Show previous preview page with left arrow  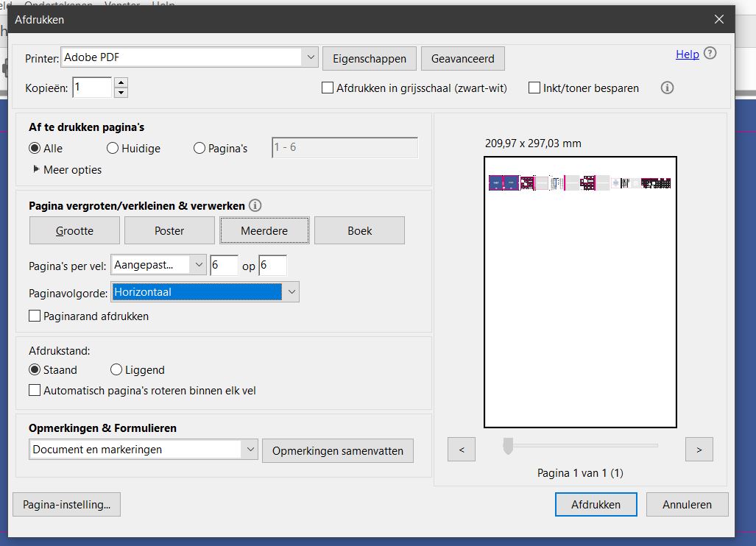coord(461,449)
